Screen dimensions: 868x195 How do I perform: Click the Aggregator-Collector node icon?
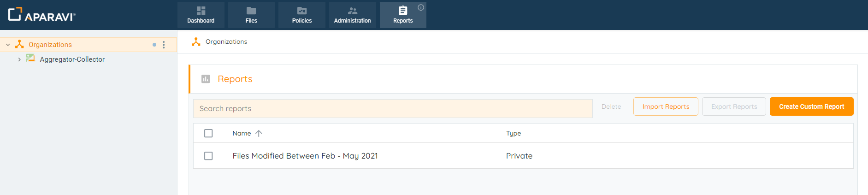pyautogui.click(x=30, y=59)
